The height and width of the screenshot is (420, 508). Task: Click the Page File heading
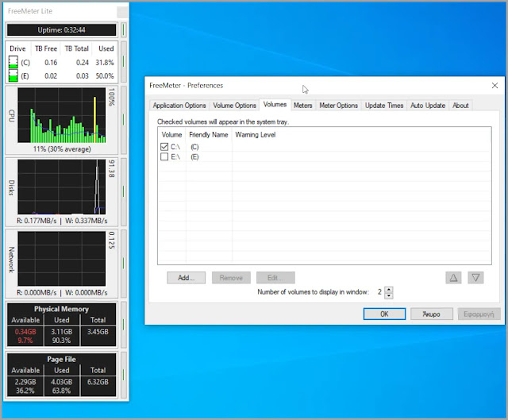pyautogui.click(x=61, y=359)
